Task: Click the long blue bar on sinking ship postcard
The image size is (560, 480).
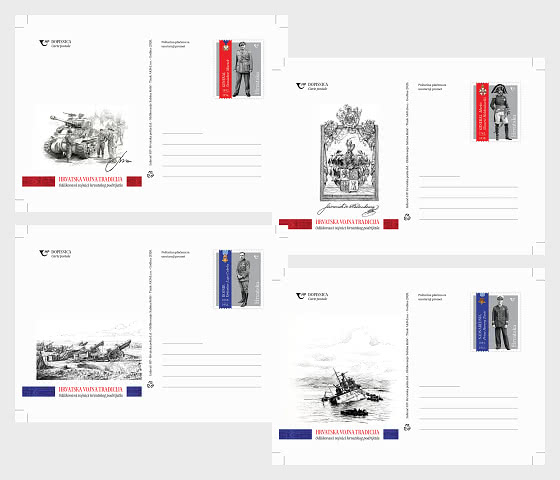Action: pyautogui.click(x=295, y=434)
